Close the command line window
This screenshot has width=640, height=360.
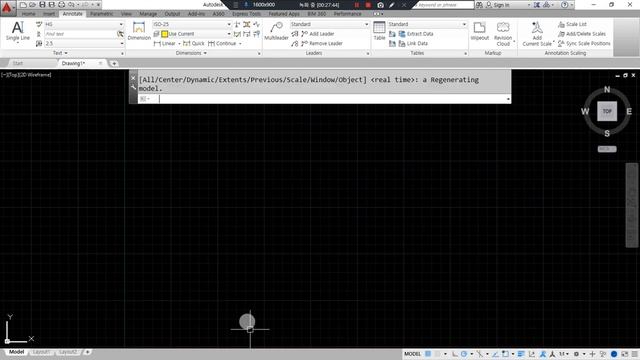point(133,78)
